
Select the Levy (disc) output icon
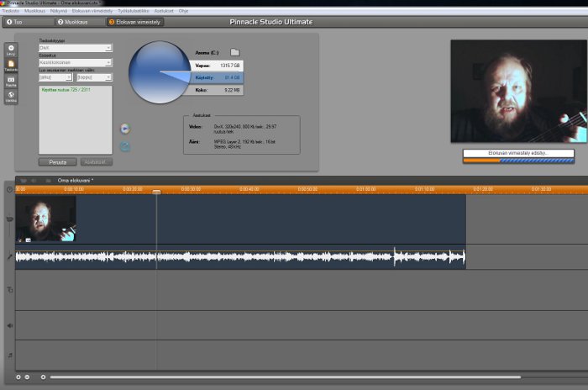[11, 50]
